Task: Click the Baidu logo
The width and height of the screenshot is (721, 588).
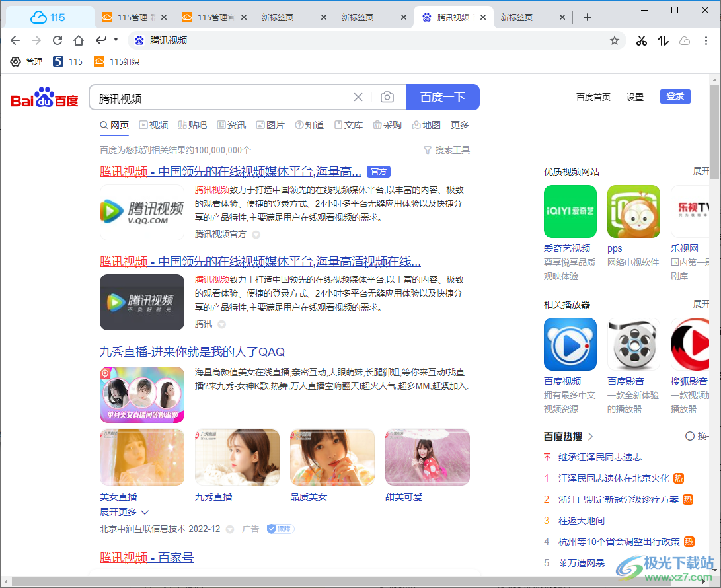Action: (44, 97)
